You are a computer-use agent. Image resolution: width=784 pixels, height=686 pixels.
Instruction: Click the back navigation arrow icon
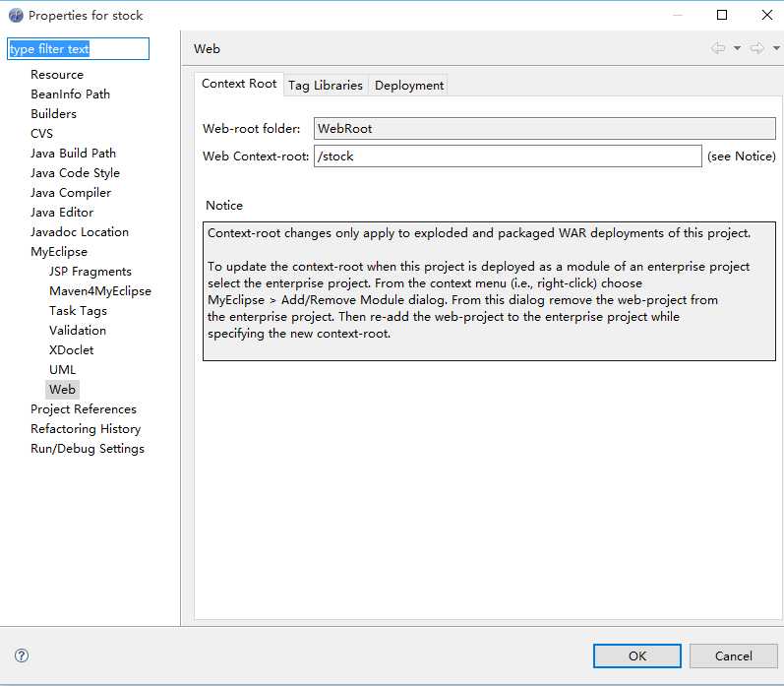718,48
